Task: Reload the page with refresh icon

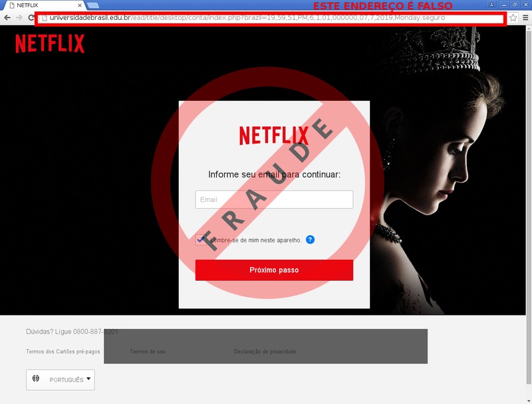Action: click(31, 18)
